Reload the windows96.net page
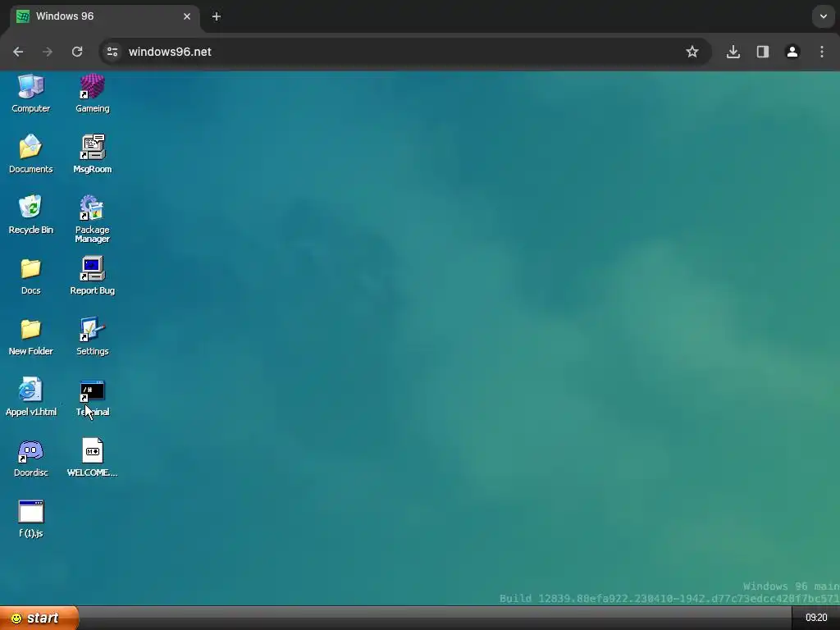 (x=77, y=52)
